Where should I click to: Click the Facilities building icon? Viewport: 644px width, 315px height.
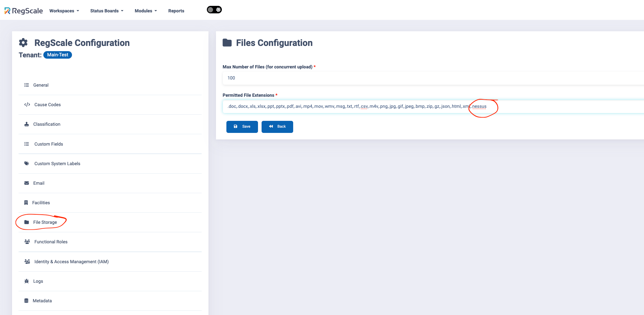click(x=26, y=203)
